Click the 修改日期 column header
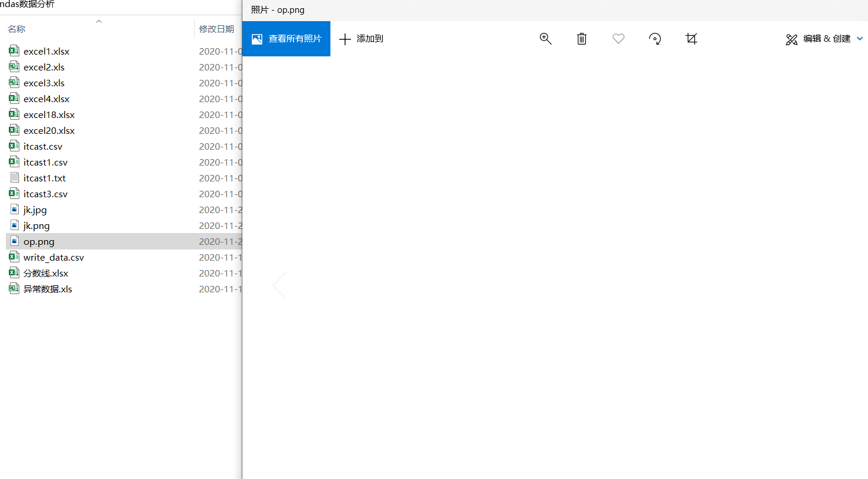The width and height of the screenshot is (868, 479). [x=217, y=28]
